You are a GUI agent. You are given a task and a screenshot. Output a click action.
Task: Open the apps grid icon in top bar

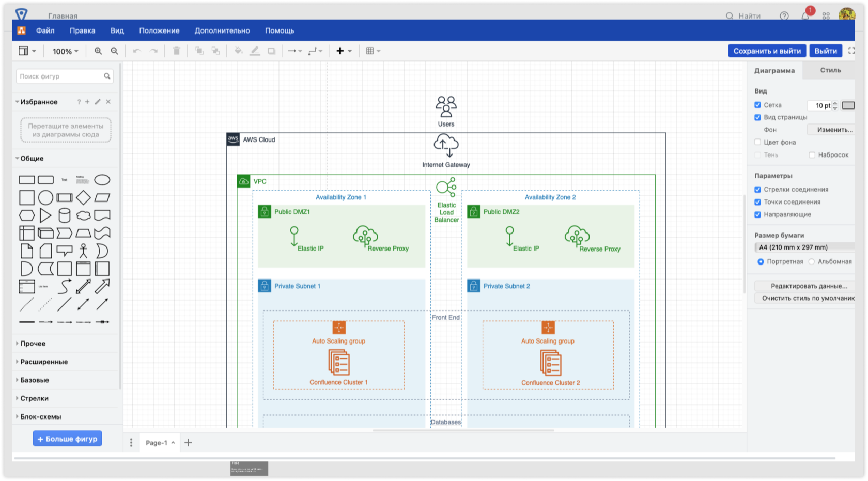(826, 16)
